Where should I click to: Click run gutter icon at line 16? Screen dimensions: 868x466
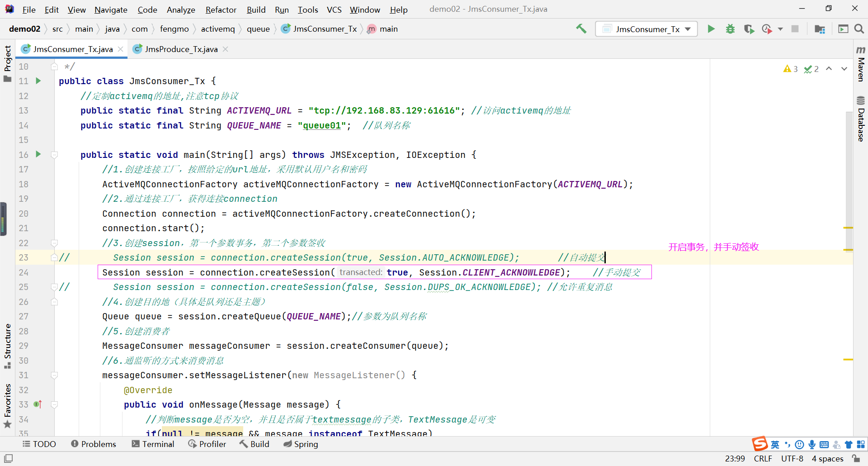point(38,154)
